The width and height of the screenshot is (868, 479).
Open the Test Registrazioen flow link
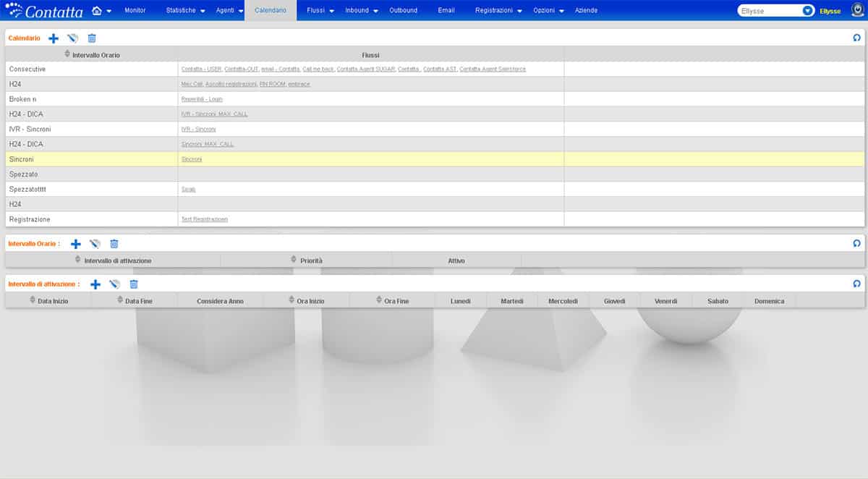[x=205, y=219]
